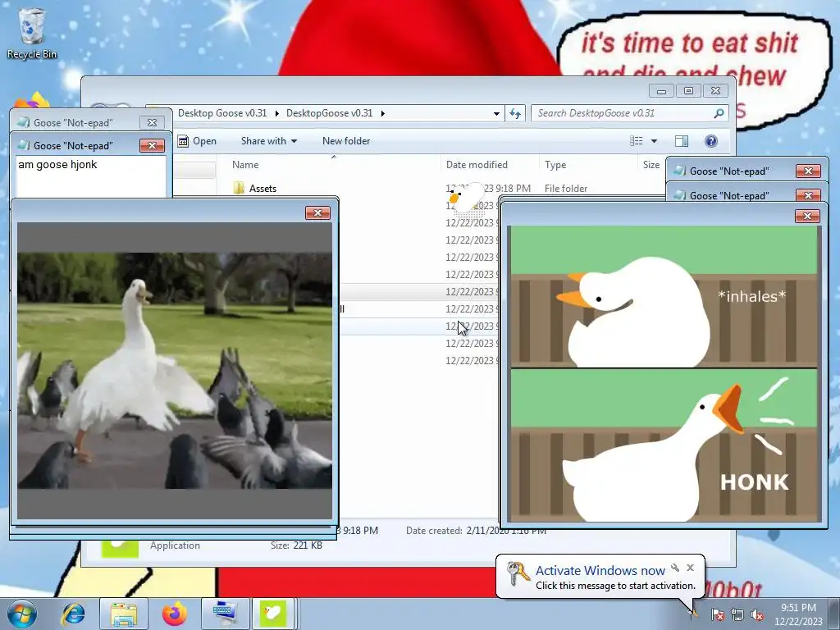Click the Open toolbar button

(198, 141)
